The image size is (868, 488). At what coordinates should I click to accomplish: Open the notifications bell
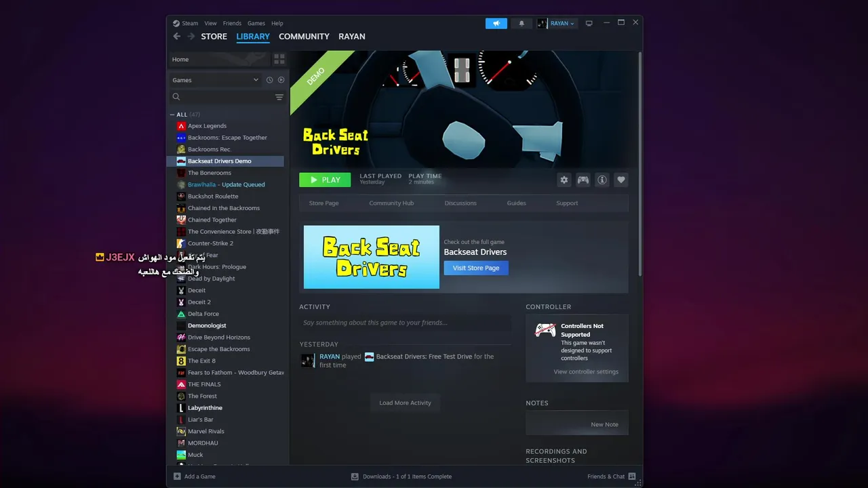(x=521, y=23)
